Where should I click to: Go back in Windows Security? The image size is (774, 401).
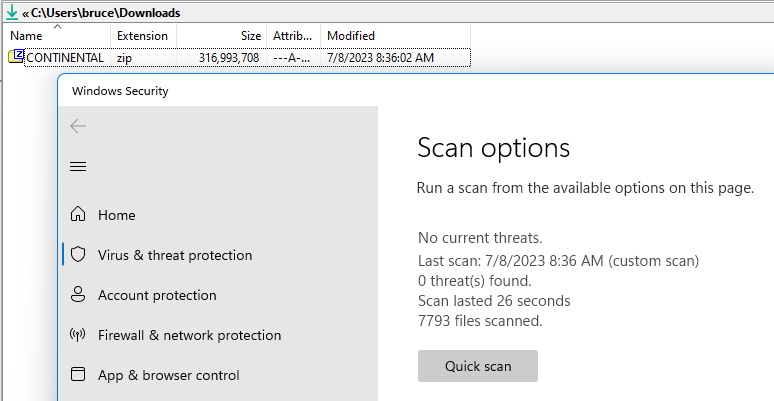pos(78,126)
